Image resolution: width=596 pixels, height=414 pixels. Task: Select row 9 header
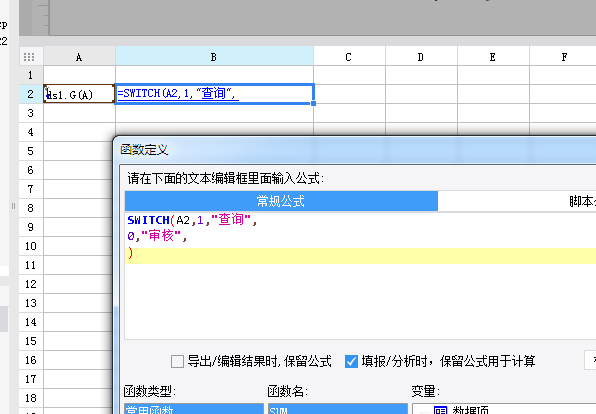pos(31,227)
